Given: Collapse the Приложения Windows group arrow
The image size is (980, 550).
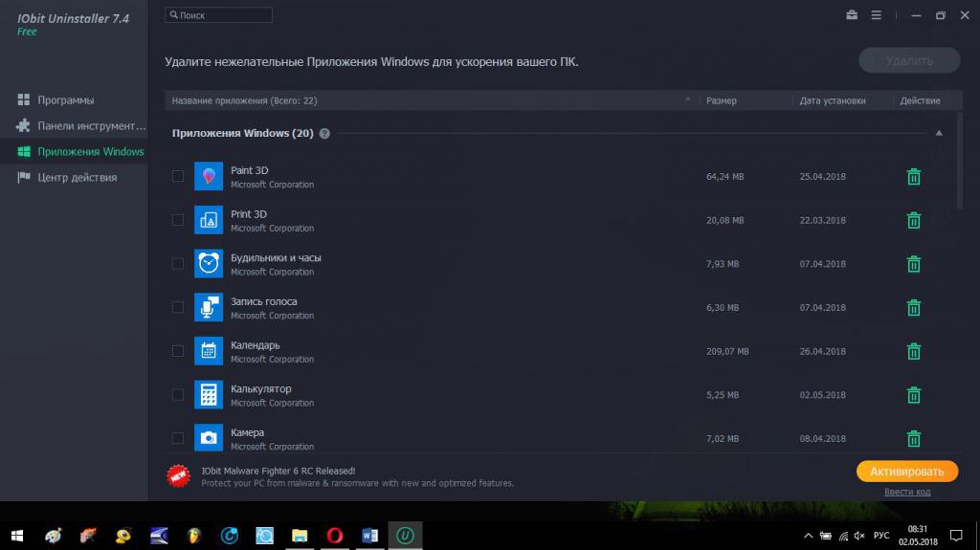Looking at the screenshot, I should coord(939,133).
